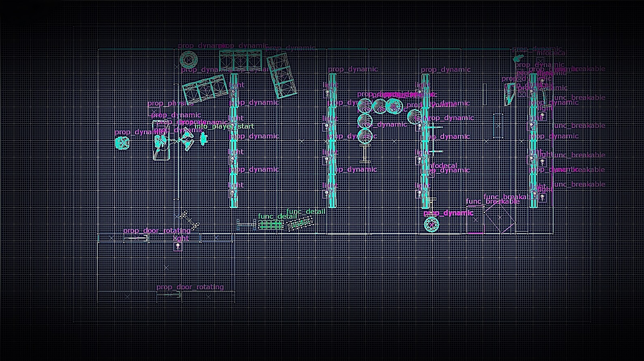644x361 pixels.
Task: Select the info_player_start entity label
Action: 224,126
